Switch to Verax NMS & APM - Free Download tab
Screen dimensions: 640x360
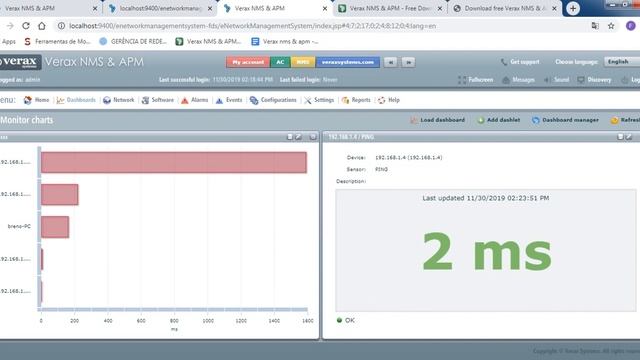390,8
